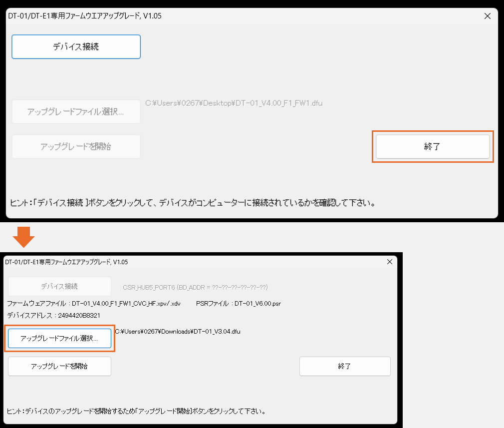Select the ファームウェアファイル info text
This screenshot has width=504, height=428.
pyautogui.click(x=94, y=303)
